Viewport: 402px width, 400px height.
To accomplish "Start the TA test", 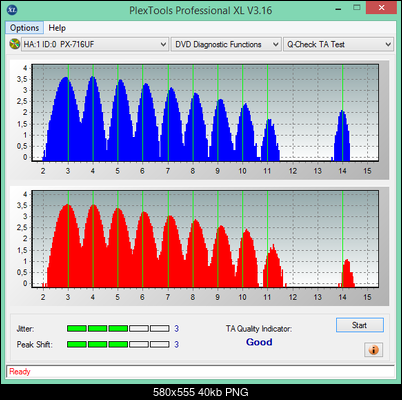I will point(360,325).
